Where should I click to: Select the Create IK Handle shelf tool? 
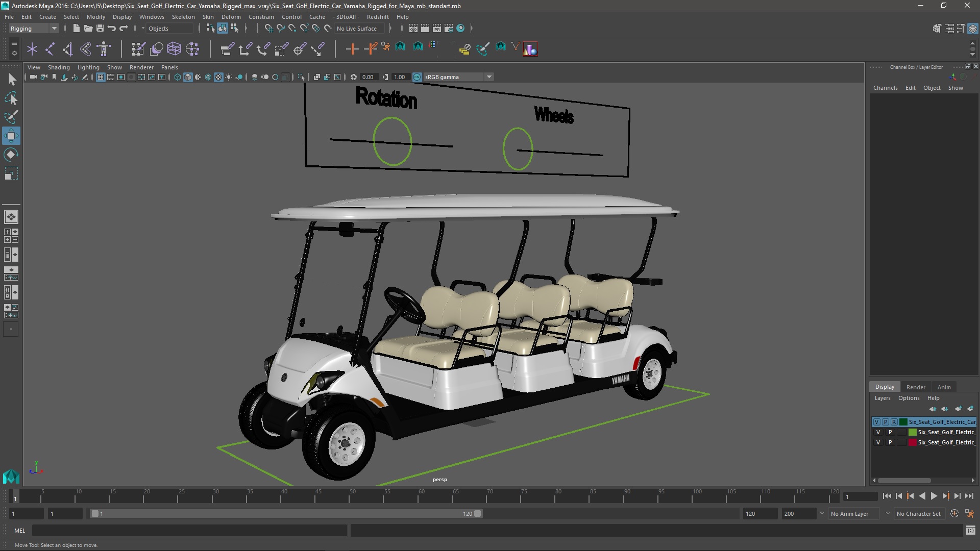tap(67, 49)
